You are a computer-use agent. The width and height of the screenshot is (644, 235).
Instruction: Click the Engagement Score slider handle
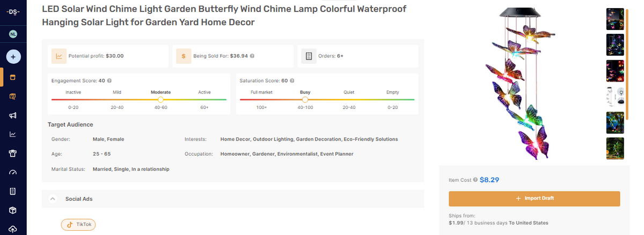160,99
